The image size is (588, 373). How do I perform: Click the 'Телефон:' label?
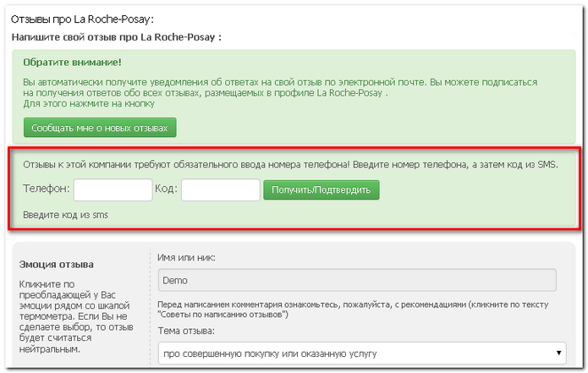point(47,189)
